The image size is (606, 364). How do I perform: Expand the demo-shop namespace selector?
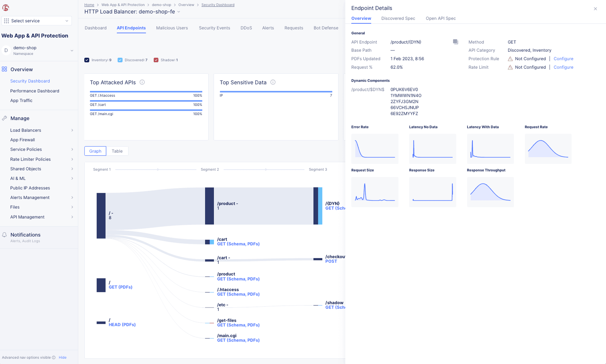(72, 50)
